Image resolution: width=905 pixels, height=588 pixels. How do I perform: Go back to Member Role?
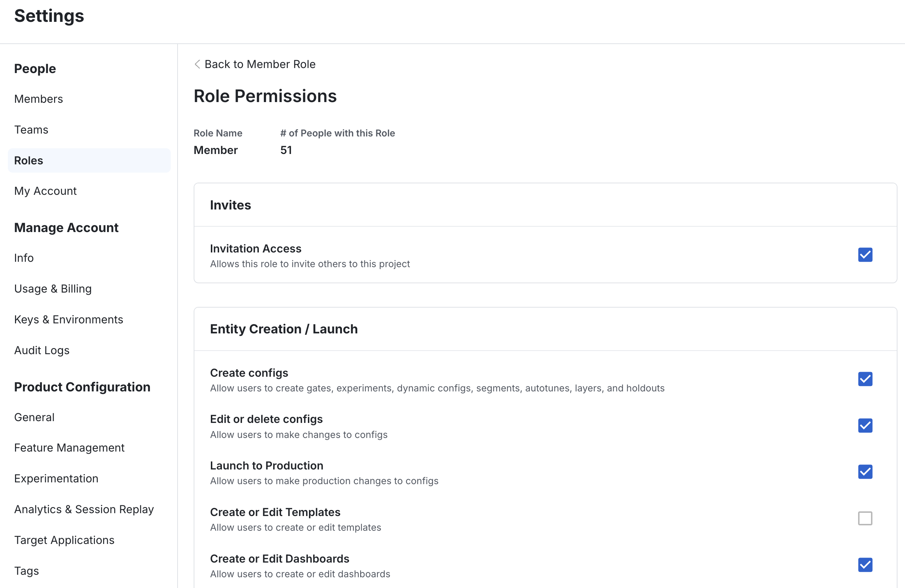[260, 64]
